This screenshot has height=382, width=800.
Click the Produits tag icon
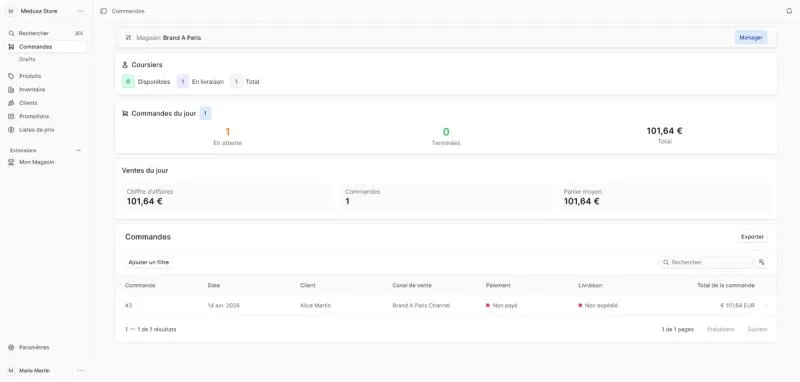pyautogui.click(x=11, y=76)
